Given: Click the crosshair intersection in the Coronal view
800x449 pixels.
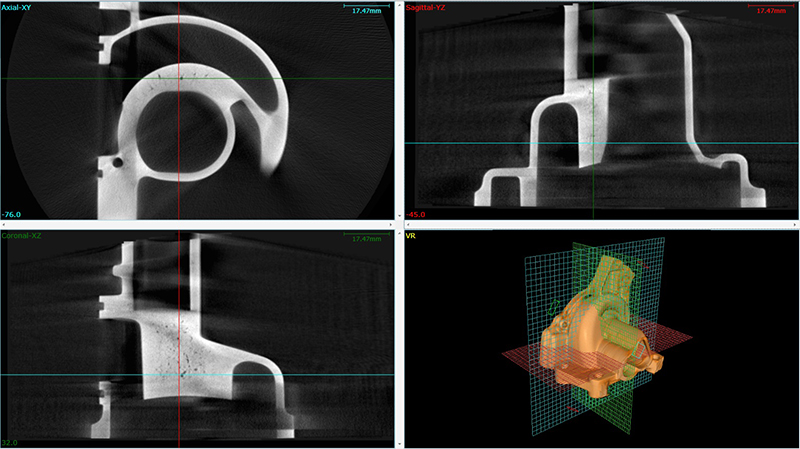Looking at the screenshot, I should 178,375.
